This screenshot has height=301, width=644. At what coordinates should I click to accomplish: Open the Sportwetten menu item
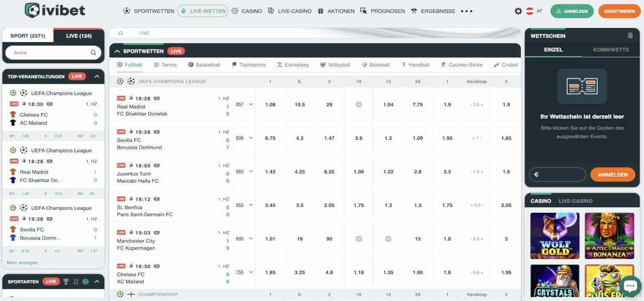pyautogui.click(x=149, y=11)
